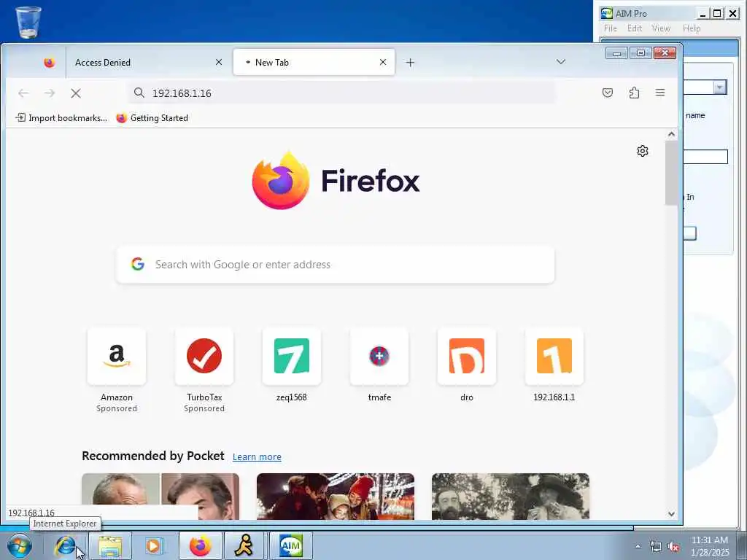Open the Pocket story with two men's faces
The height and width of the screenshot is (560, 747).
point(160,496)
